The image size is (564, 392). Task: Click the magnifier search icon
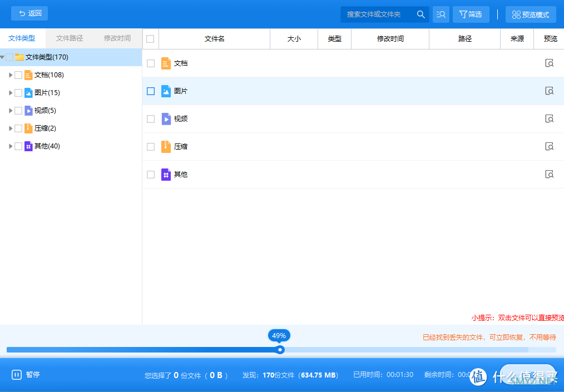click(x=420, y=14)
